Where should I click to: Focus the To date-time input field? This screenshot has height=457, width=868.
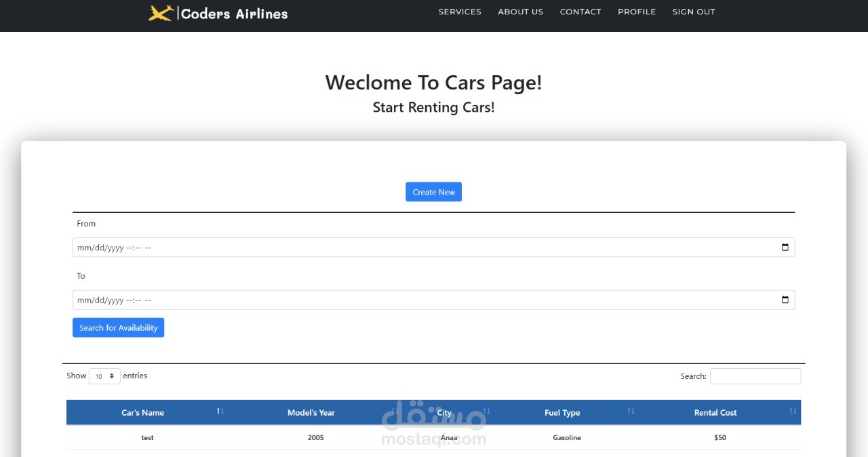click(433, 300)
